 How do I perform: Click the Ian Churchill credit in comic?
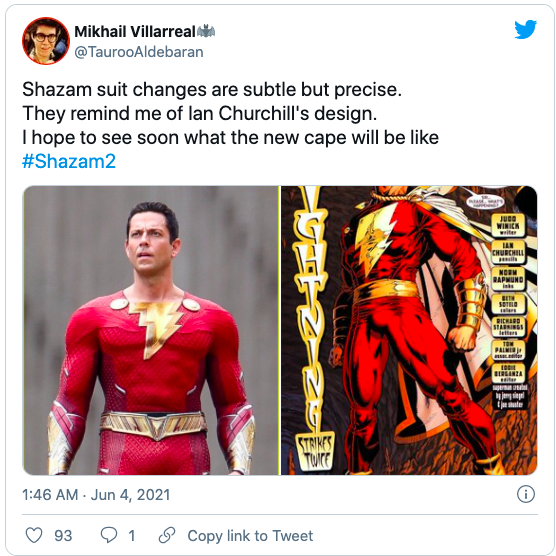click(x=508, y=252)
